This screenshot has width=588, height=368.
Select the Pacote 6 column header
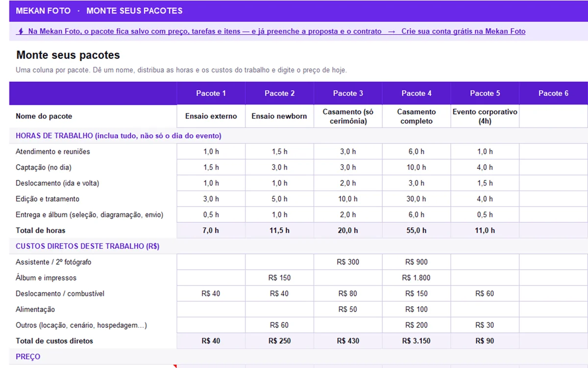click(x=553, y=93)
